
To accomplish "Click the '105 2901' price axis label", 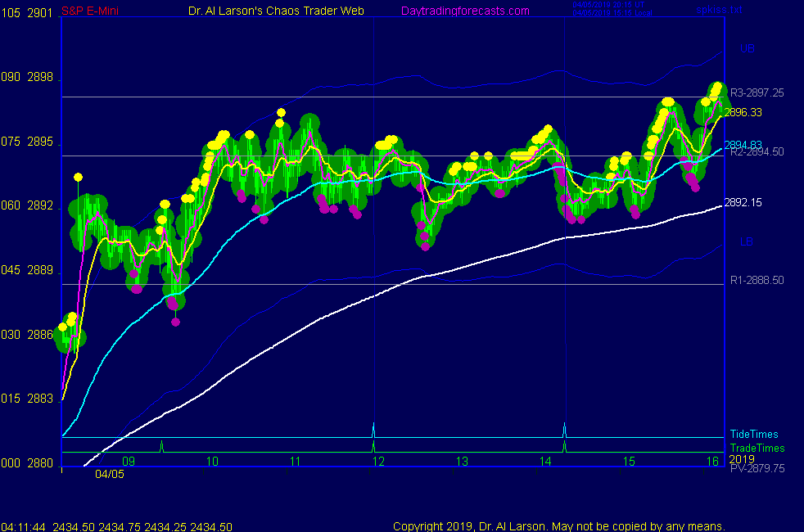I will 27,13.
